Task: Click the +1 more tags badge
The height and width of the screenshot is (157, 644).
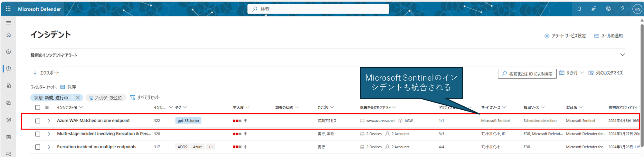Action: [211, 147]
